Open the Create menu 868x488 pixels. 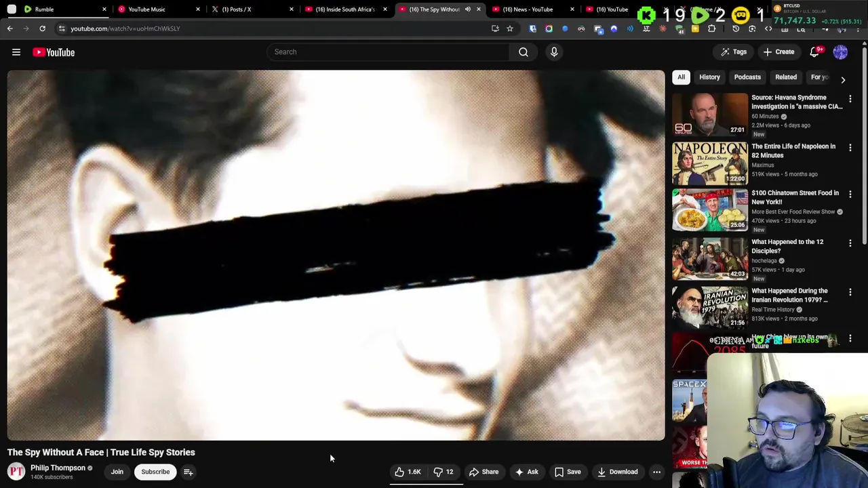778,52
